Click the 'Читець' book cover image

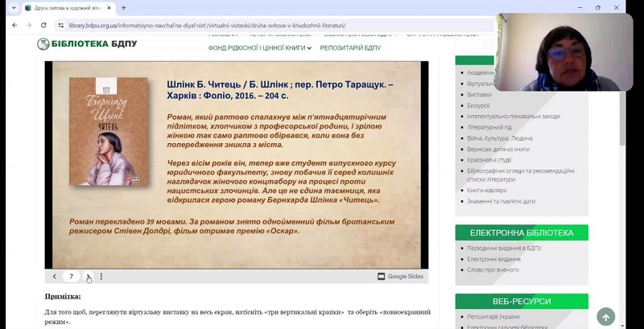[109, 132]
